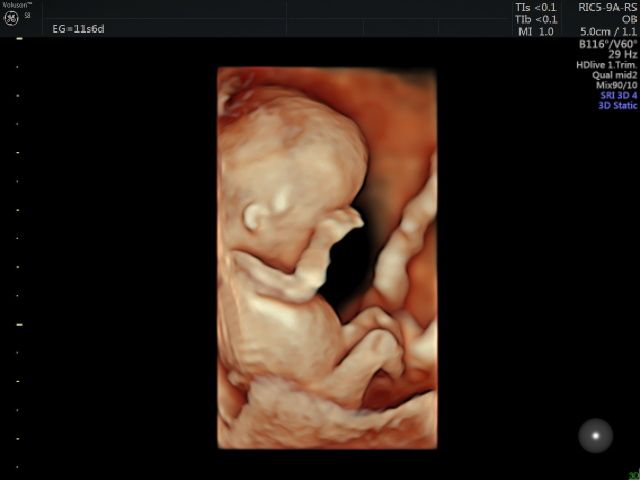
Task: Click the GE logo in top-left corner
Action: click(x=12, y=18)
